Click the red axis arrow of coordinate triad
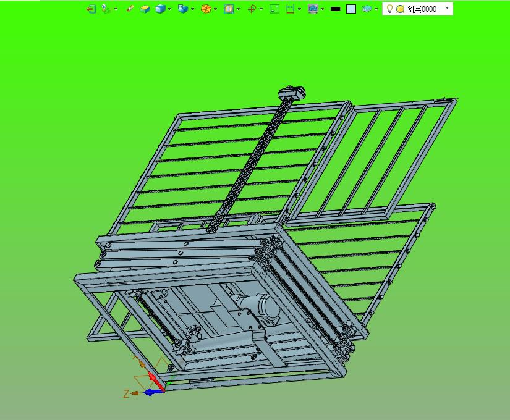The image size is (510, 420). tap(156, 382)
